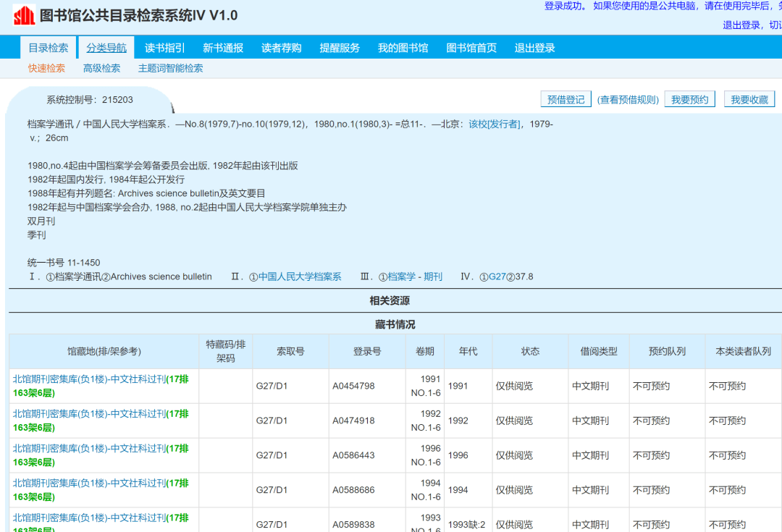Click the top-right 退出登录 link
Image resolution: width=782 pixels, height=532 pixels.
point(741,25)
